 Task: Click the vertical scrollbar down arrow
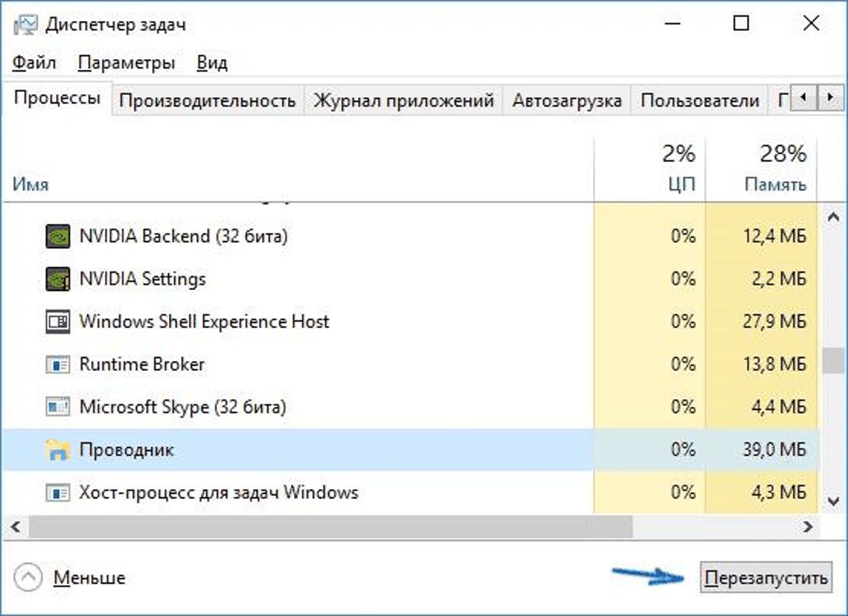(x=832, y=501)
